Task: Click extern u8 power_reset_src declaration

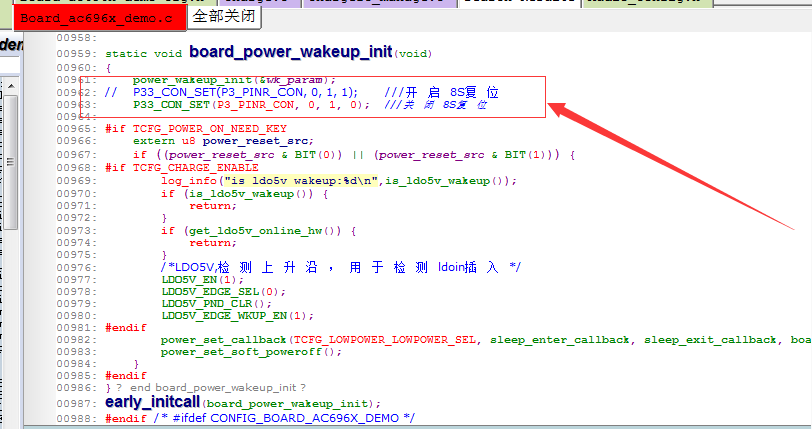Action: 223,141
